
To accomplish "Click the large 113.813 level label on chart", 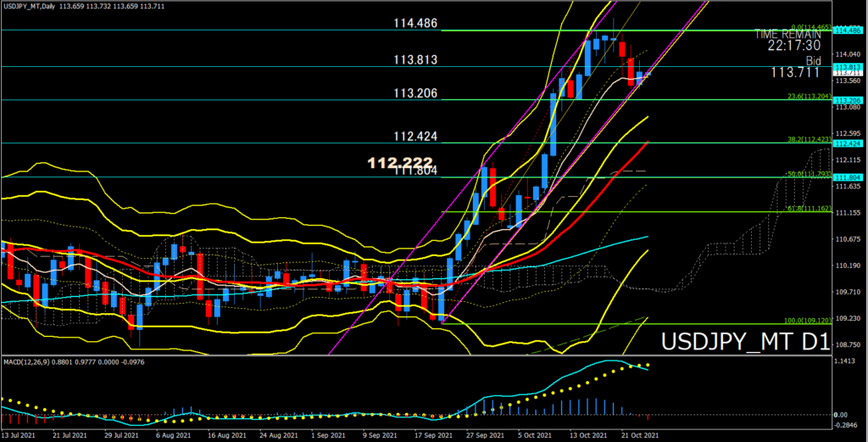I will pos(415,60).
